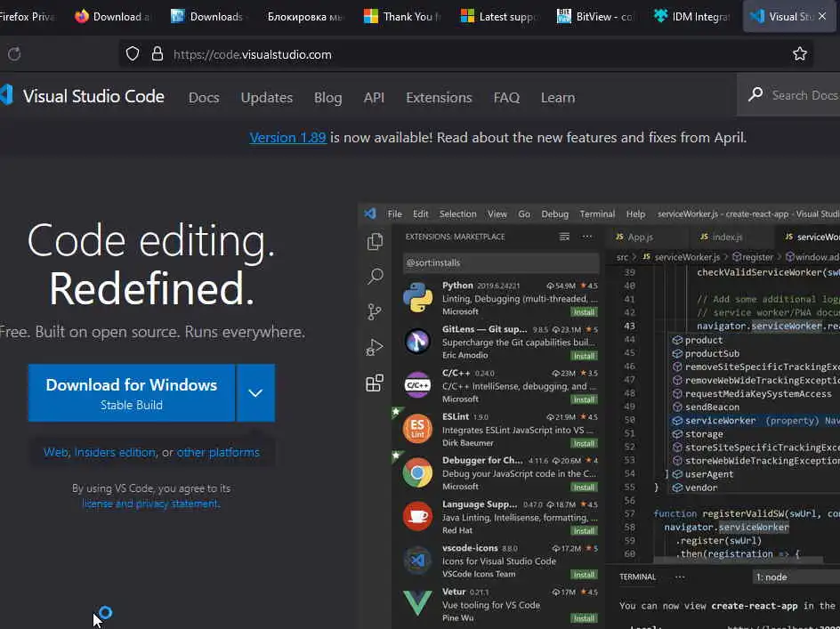The width and height of the screenshot is (840, 629).
Task: Click the Source Control branch icon
Action: pyautogui.click(x=375, y=311)
